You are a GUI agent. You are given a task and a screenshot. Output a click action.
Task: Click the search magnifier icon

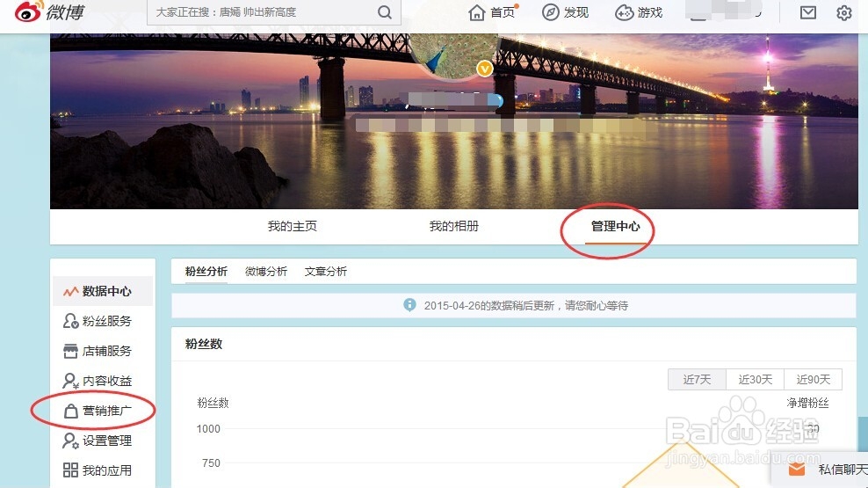pyautogui.click(x=384, y=12)
